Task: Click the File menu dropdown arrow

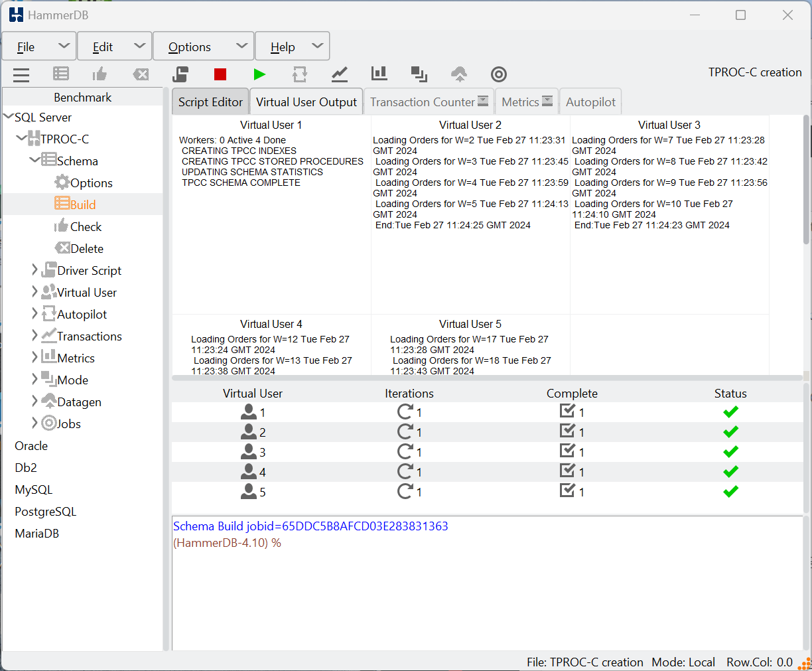Action: click(64, 46)
